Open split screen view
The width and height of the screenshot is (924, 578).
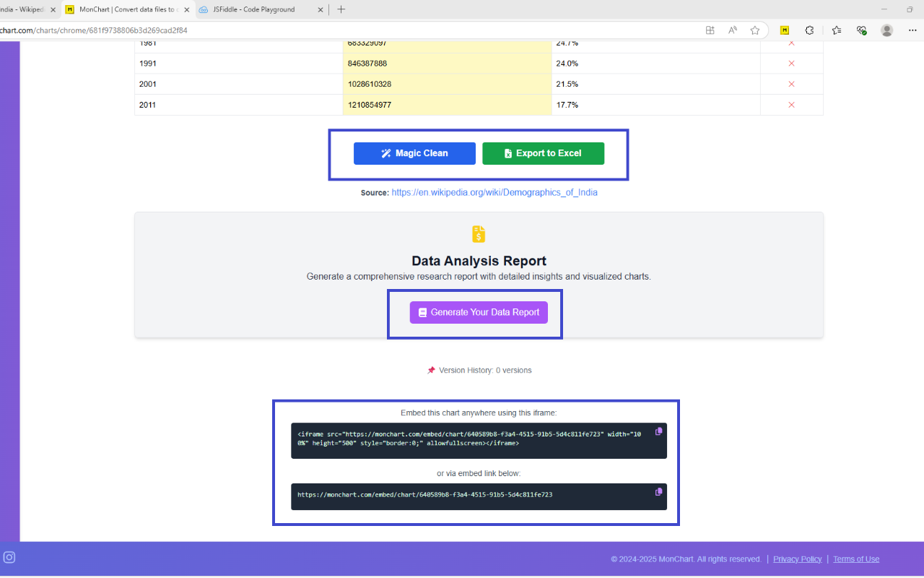pos(710,30)
